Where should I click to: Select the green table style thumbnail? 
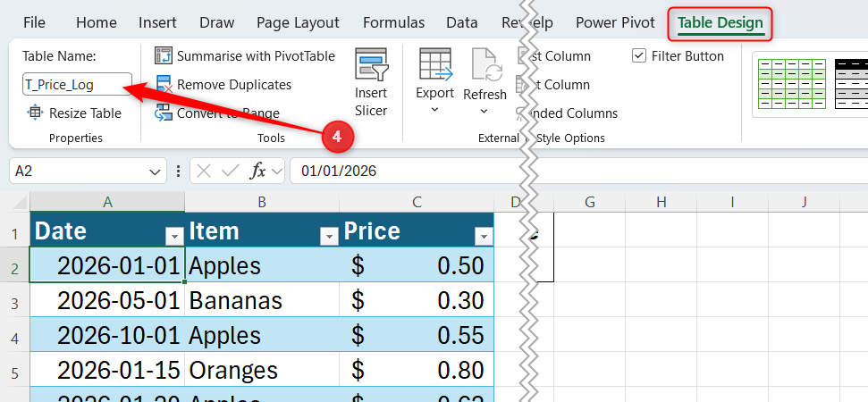click(x=791, y=84)
